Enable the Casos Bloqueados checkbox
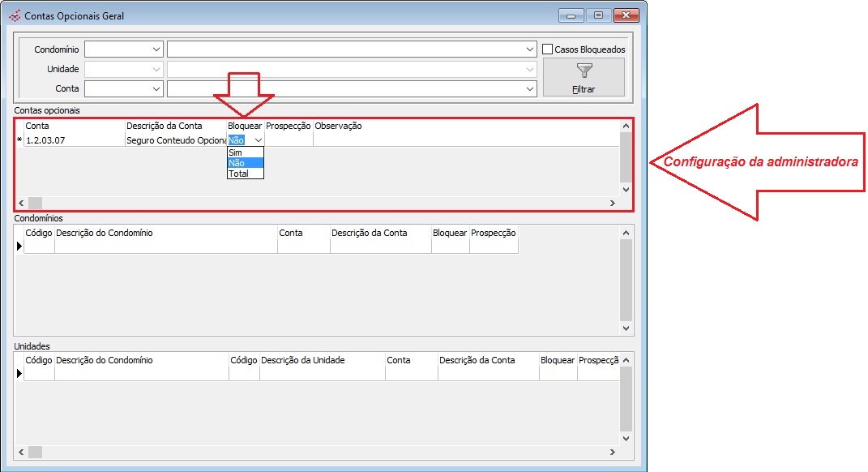The height and width of the screenshot is (472, 868). 548,49
